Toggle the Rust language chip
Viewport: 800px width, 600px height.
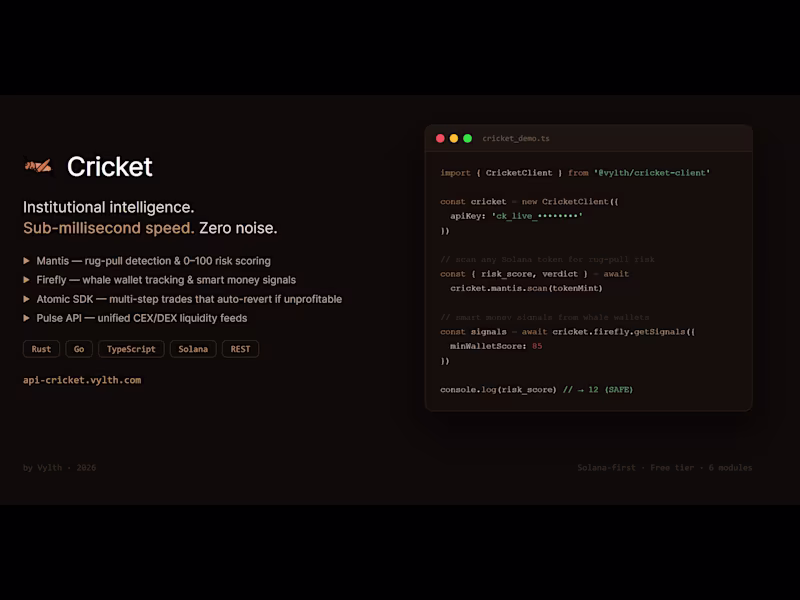coord(41,349)
